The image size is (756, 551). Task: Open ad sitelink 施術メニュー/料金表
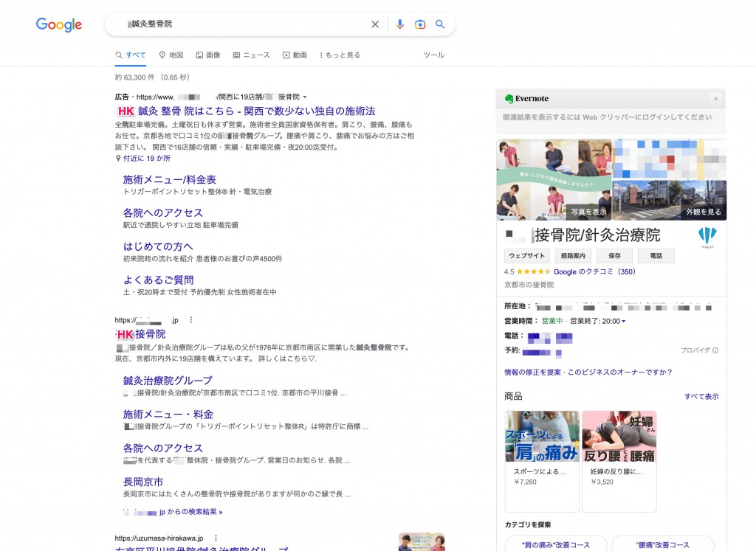point(169,180)
